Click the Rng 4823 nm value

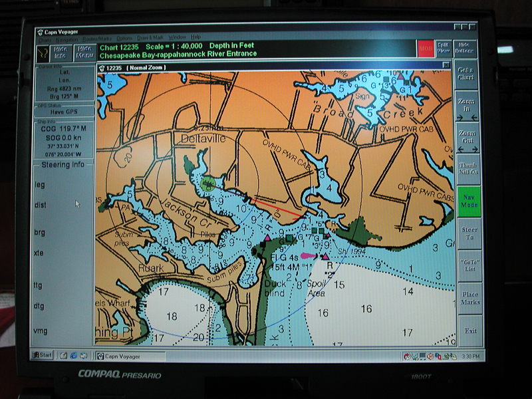click(x=63, y=89)
